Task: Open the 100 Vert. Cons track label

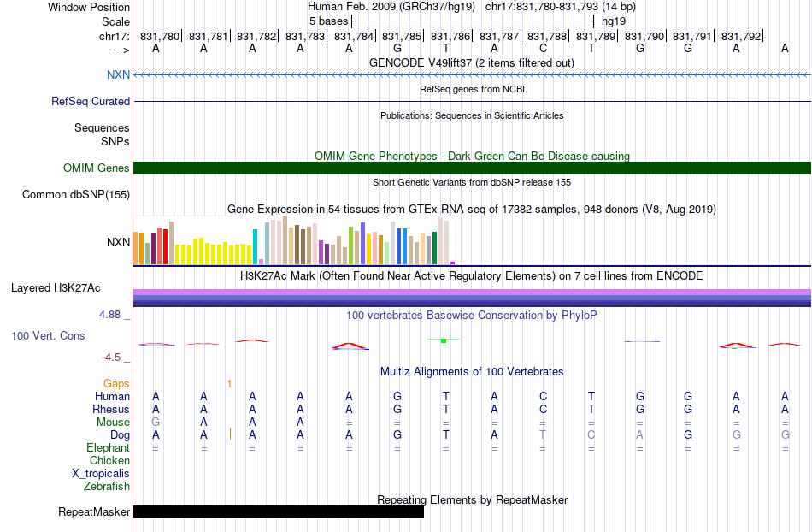Action: click(48, 335)
